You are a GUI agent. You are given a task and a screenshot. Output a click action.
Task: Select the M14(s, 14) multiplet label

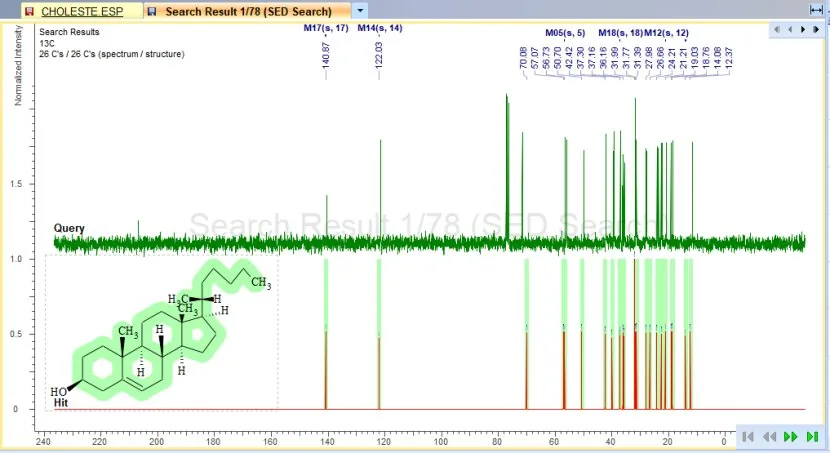pos(380,28)
